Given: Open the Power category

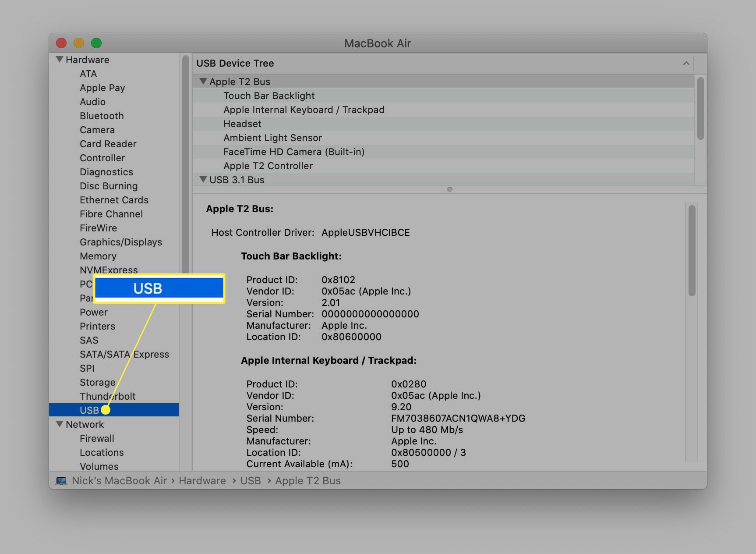Looking at the screenshot, I should pos(94,312).
